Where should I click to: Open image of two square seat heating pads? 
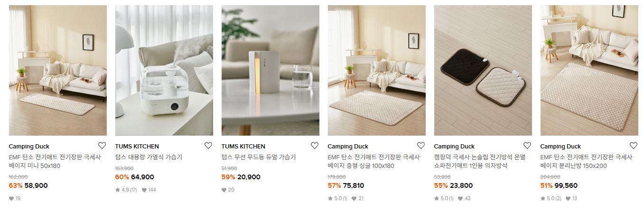point(483,70)
